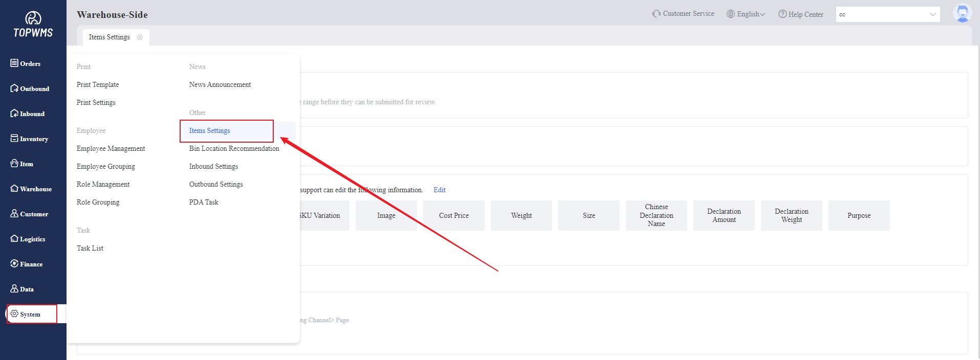Image resolution: width=980 pixels, height=360 pixels.
Task: Open the Warehouse sidebar section
Action: [31, 189]
